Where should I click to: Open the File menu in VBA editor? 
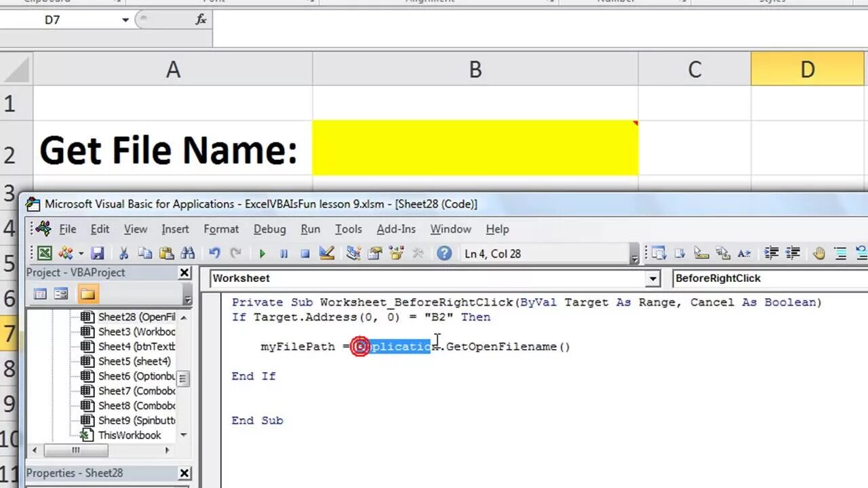pyautogui.click(x=67, y=229)
